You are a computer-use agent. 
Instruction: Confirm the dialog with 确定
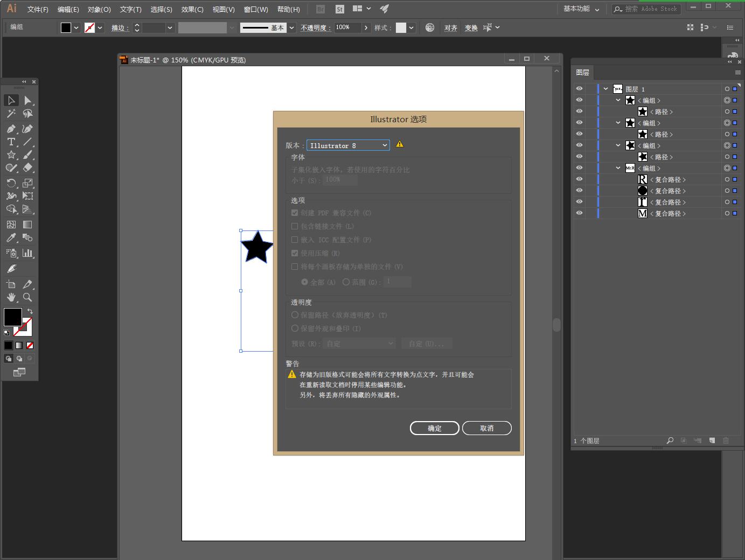(435, 428)
